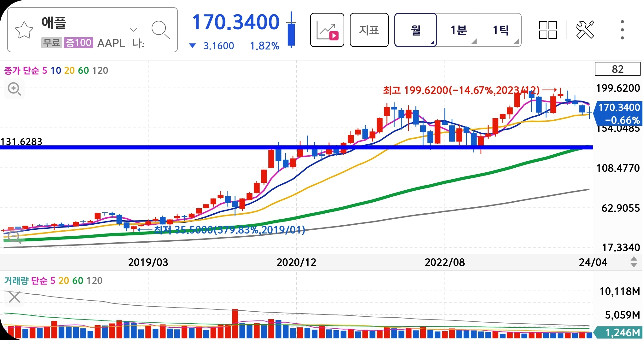
Task: Open the grid layout split-screen icon
Action: 548,30
